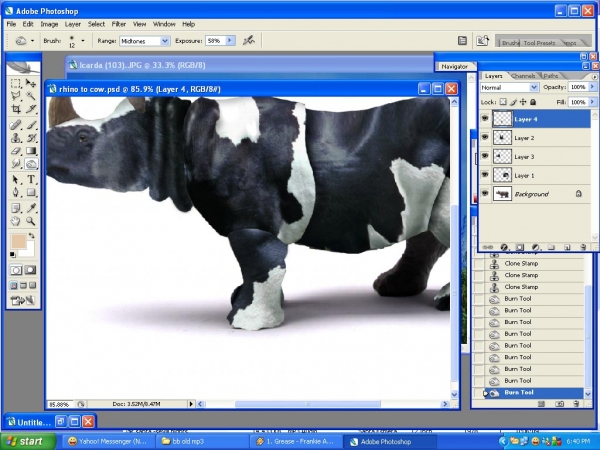Toggle lock transparent pixels
Screen dimensions: 600x450
[x=503, y=102]
